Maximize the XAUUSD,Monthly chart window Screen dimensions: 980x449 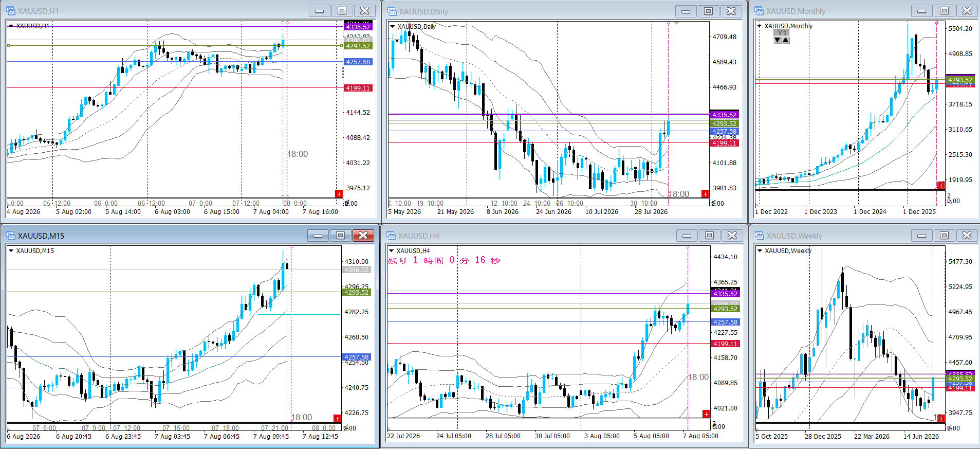[x=945, y=11]
